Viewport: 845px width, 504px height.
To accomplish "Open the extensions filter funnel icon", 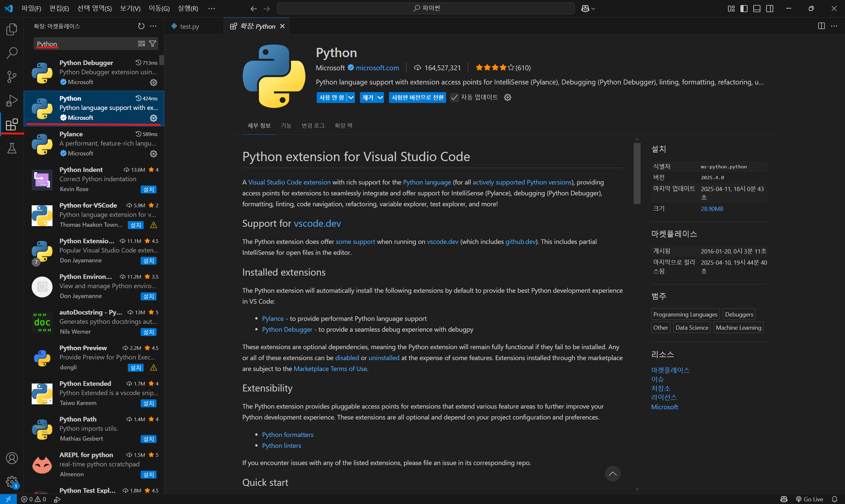I will (153, 44).
